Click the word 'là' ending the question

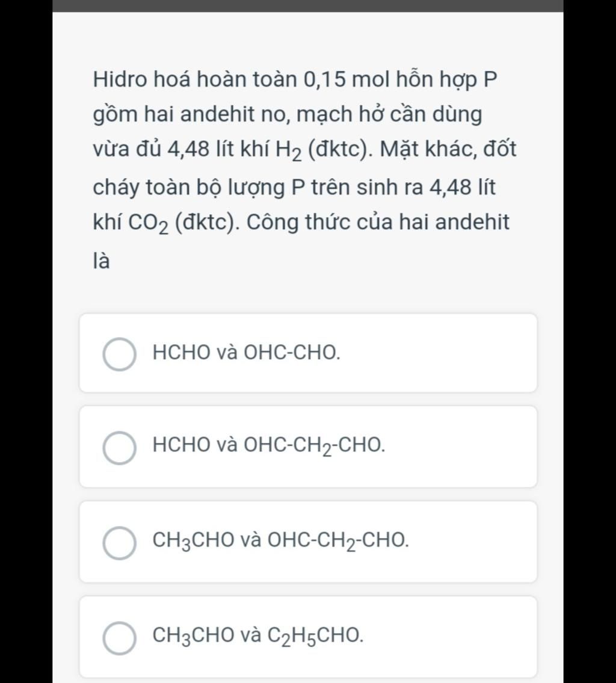[x=102, y=261]
